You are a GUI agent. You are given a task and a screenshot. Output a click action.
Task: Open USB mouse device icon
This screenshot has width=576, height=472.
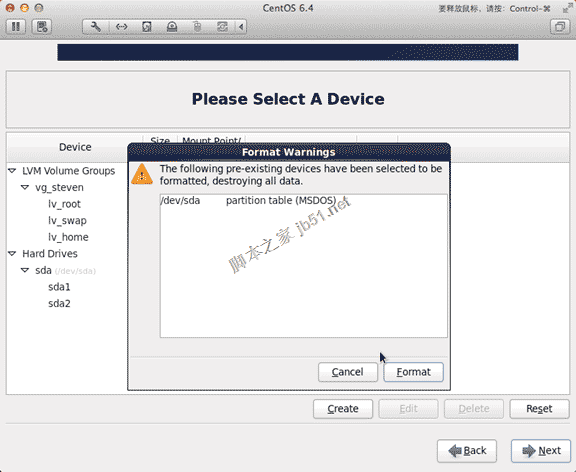point(197,26)
